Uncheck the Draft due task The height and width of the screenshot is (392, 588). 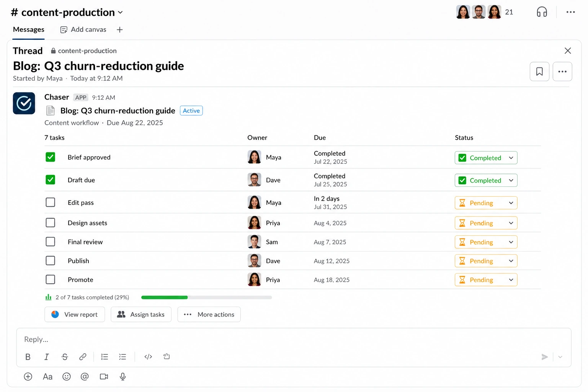click(50, 180)
